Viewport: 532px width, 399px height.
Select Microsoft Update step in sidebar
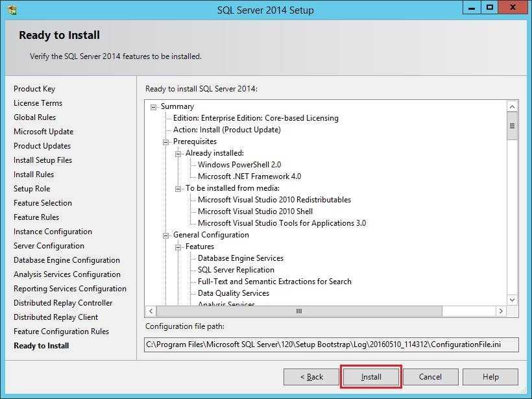(x=43, y=132)
